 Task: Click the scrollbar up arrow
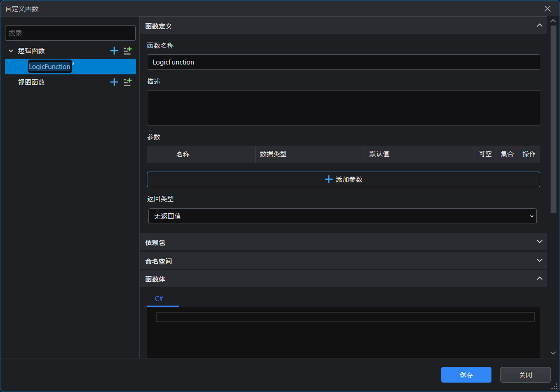tap(553, 21)
